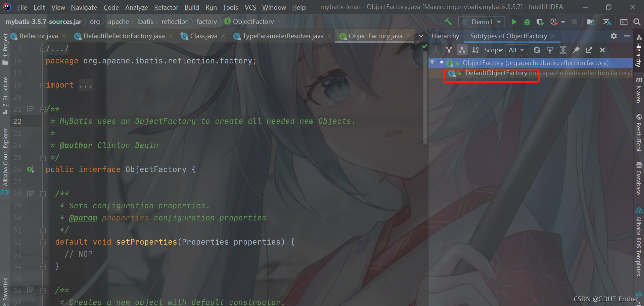Show supertypes hierarchy icon
This screenshot has height=306, width=644.
449,50
